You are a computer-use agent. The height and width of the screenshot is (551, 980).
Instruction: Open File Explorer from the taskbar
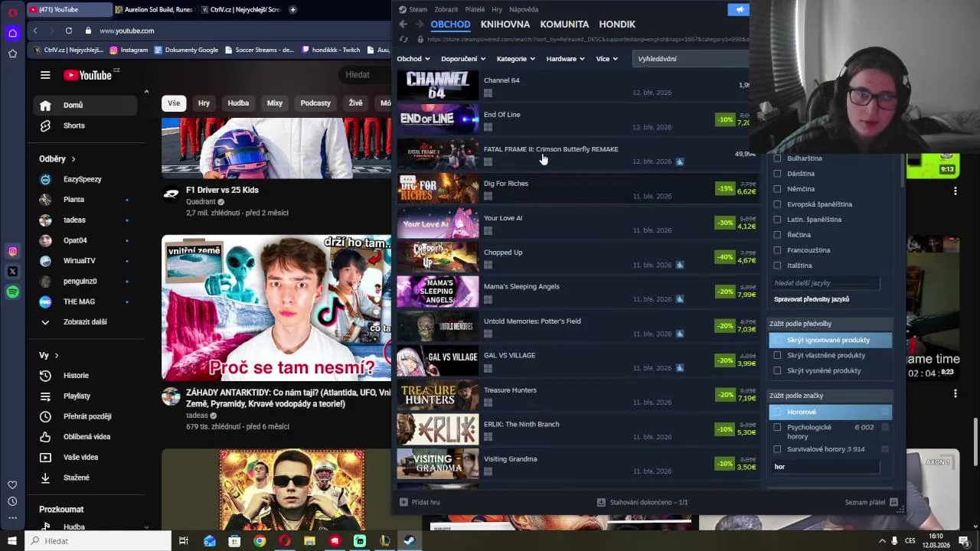pyautogui.click(x=309, y=541)
